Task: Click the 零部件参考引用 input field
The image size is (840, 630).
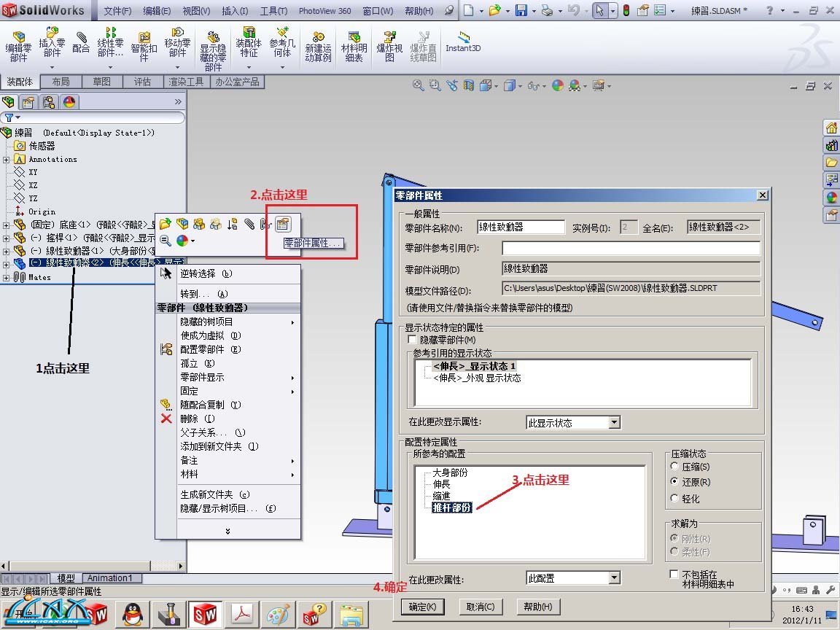Action: [631, 249]
